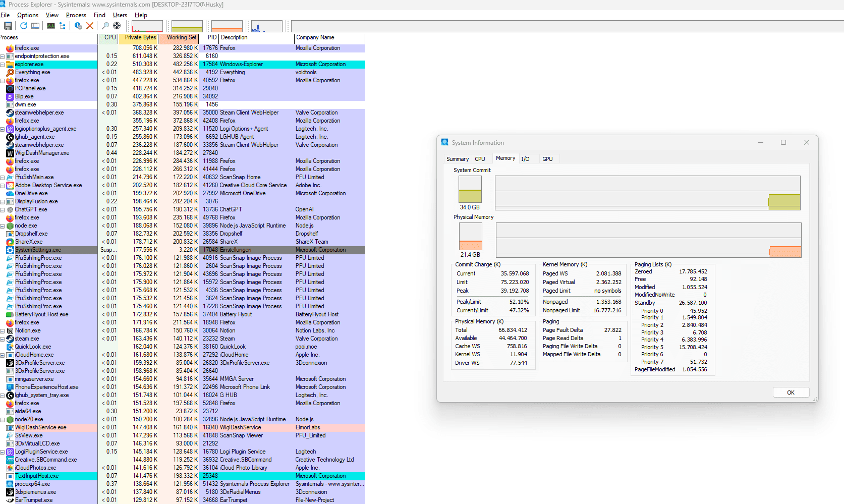Click the QuickLook.exe process icon
The height and width of the screenshot is (504, 844).
coord(10,347)
